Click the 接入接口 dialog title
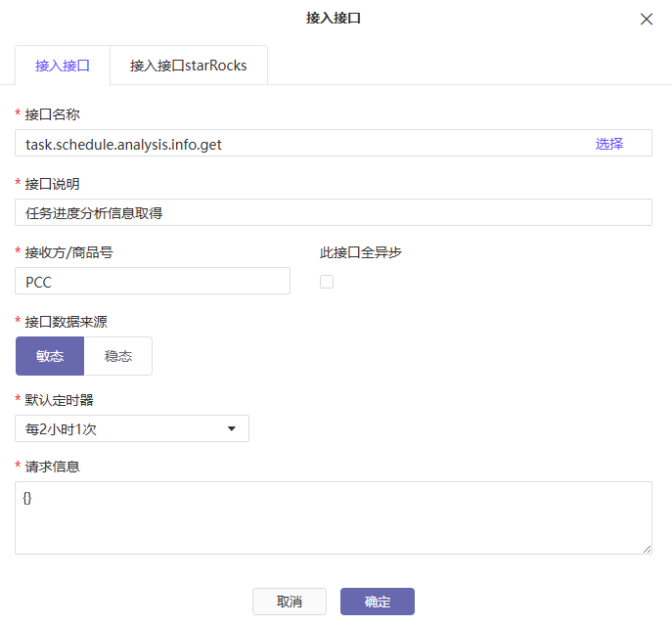The image size is (672, 625). (335, 18)
